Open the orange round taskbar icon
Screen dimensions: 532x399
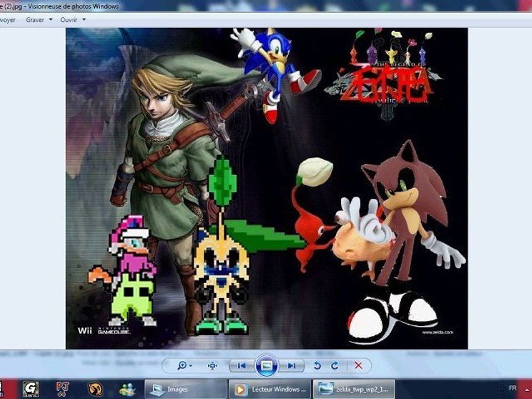coord(95,390)
